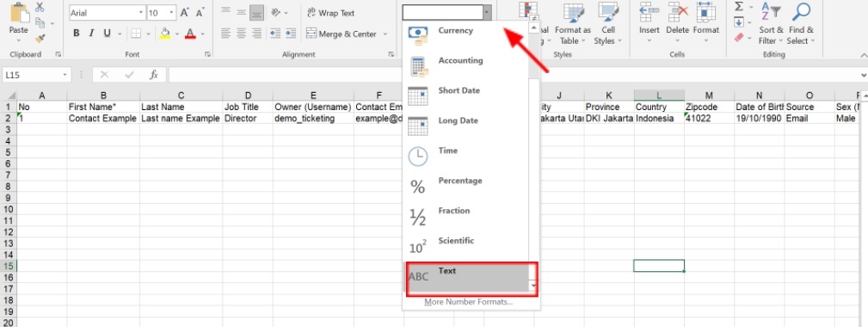This screenshot has width=868, height=327.
Task: Click the Increase Font Size icon
Action: click(x=185, y=12)
